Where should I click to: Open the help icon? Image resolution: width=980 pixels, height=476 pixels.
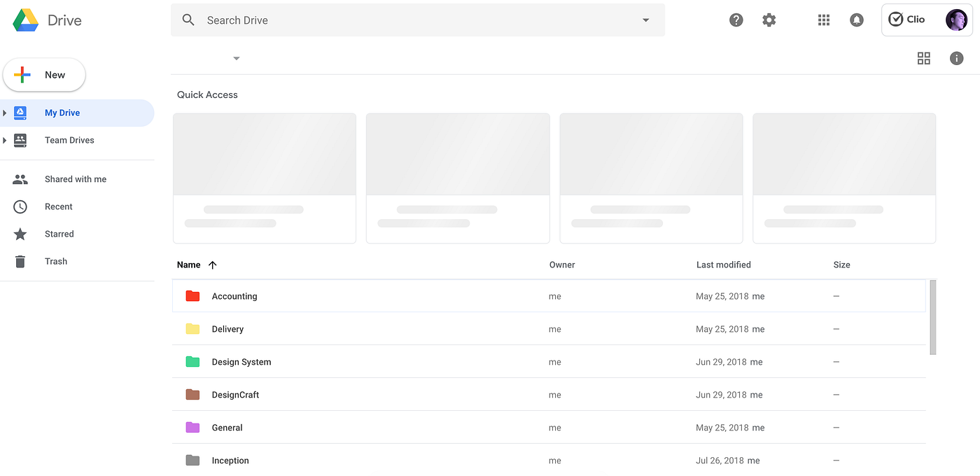tap(736, 20)
